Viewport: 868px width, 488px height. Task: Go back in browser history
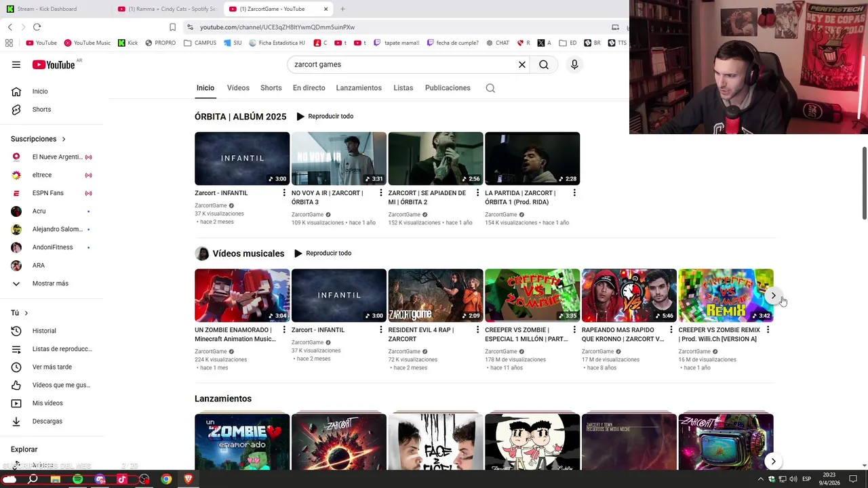click(x=9, y=27)
